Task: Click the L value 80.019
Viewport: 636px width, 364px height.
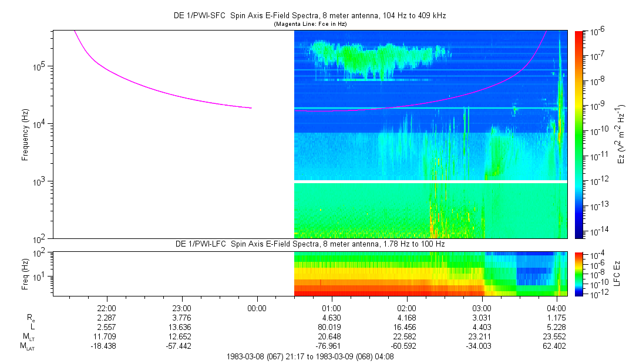Action: click(x=332, y=326)
